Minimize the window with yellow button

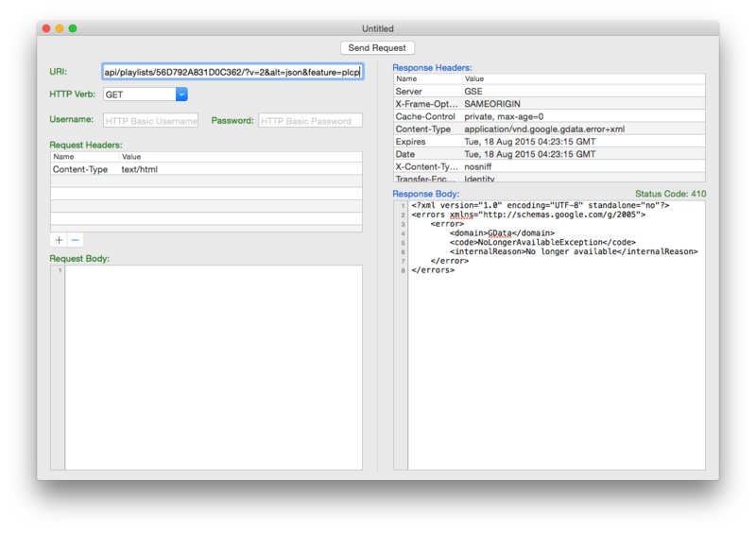(60, 28)
